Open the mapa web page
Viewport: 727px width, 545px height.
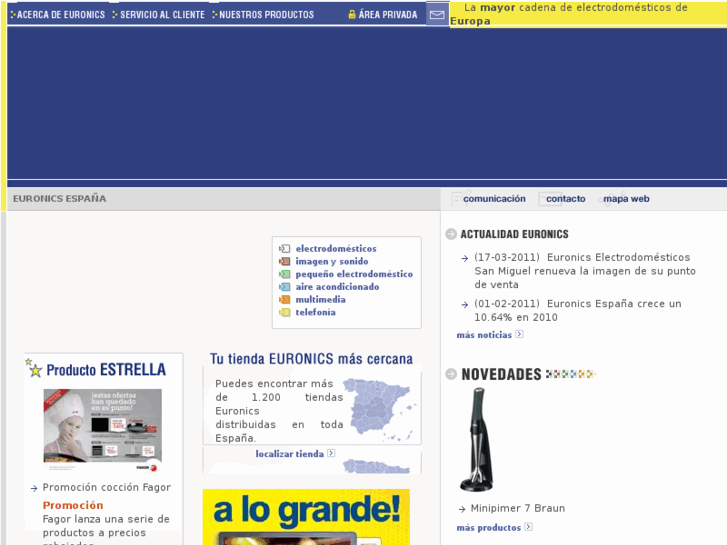[626, 199]
